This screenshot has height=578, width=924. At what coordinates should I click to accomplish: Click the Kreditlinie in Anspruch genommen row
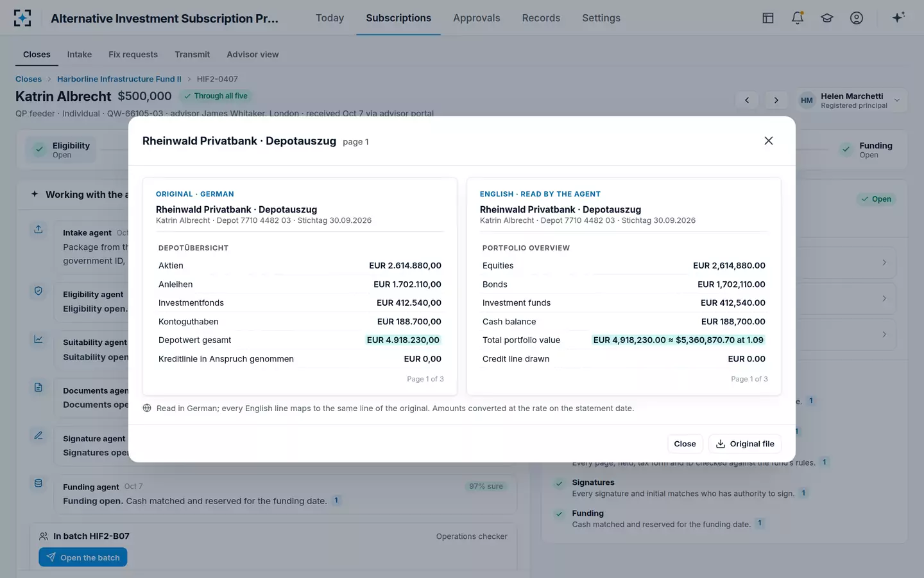[x=300, y=359]
